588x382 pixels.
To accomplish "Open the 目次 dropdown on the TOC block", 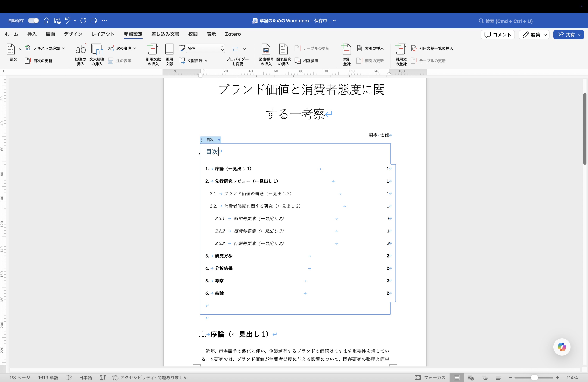I will pyautogui.click(x=219, y=140).
